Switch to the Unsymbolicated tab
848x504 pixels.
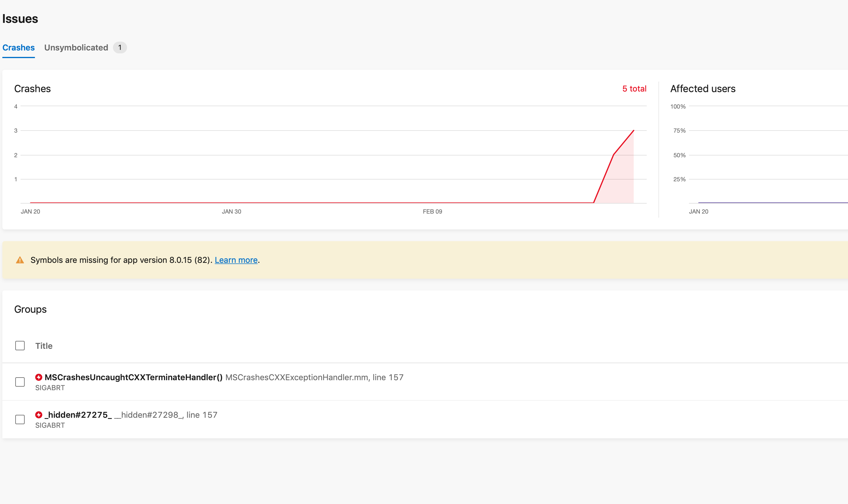tap(76, 48)
